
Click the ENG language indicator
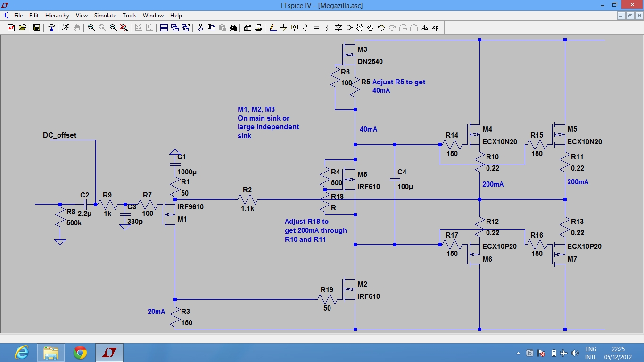point(591,349)
